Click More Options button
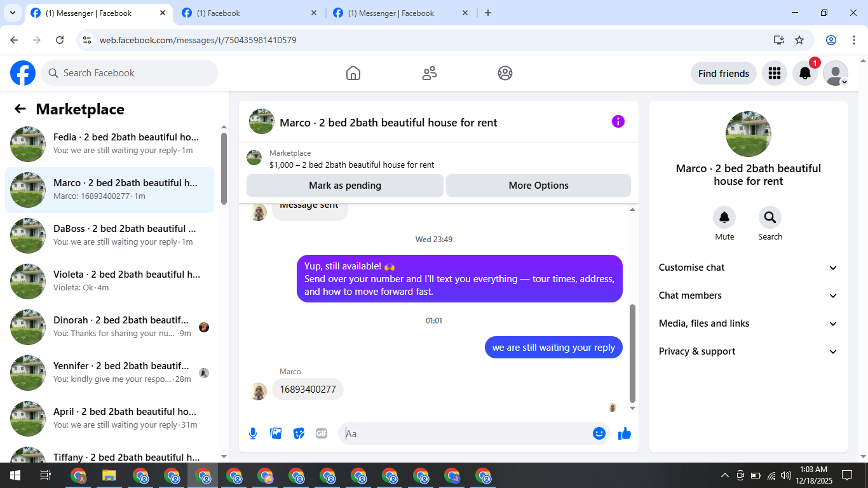Screen dimensions: 868x488 pyautogui.click(x=538, y=186)
